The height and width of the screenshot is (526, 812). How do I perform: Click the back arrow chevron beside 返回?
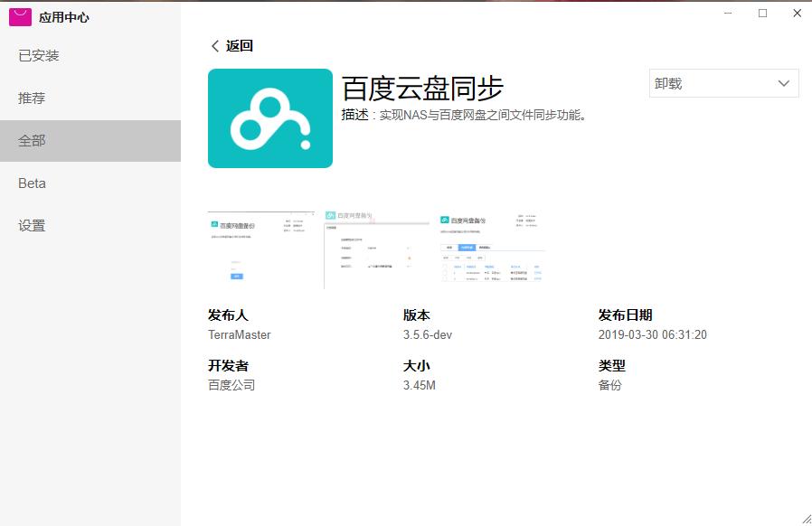coord(214,44)
